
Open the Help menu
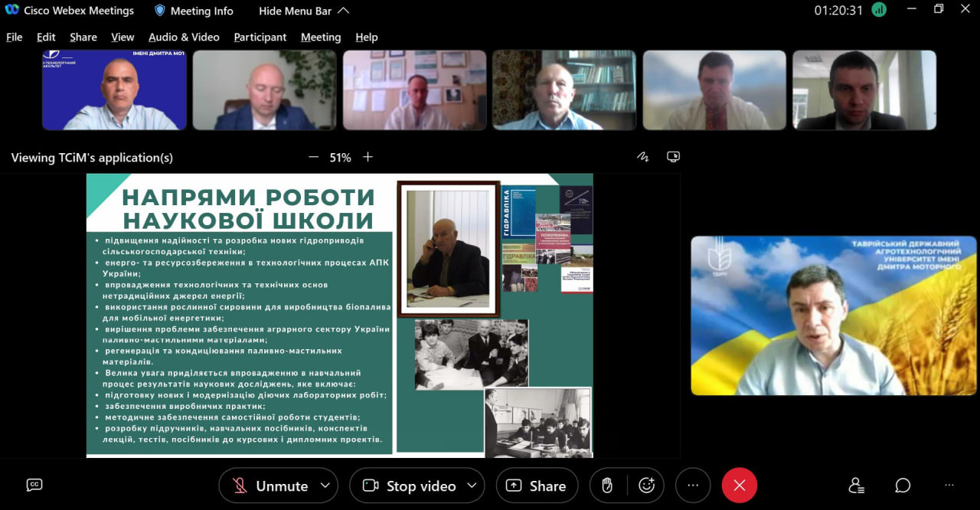coord(367,37)
